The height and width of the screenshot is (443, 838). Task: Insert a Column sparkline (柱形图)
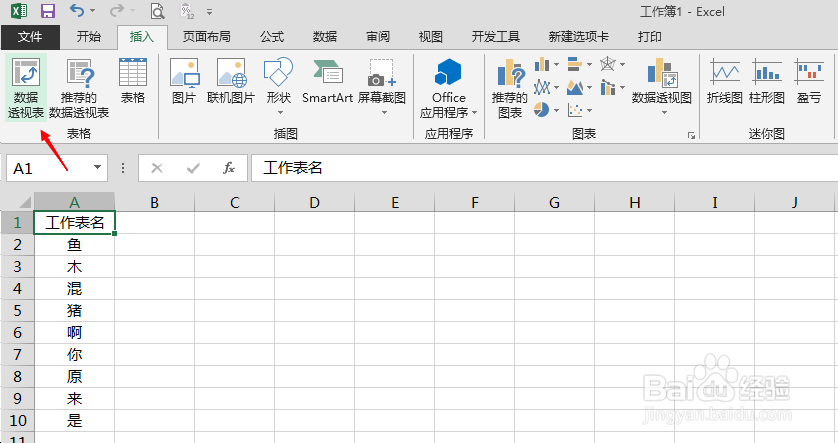767,81
